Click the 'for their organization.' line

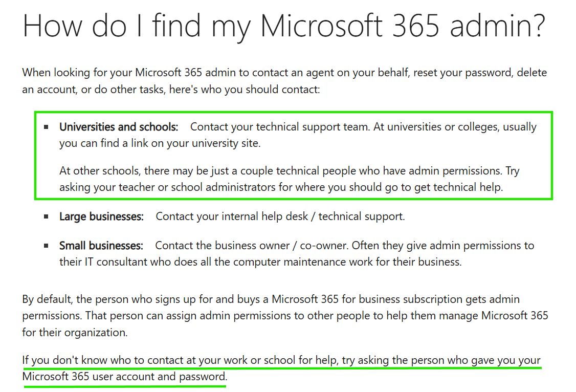tap(75, 333)
